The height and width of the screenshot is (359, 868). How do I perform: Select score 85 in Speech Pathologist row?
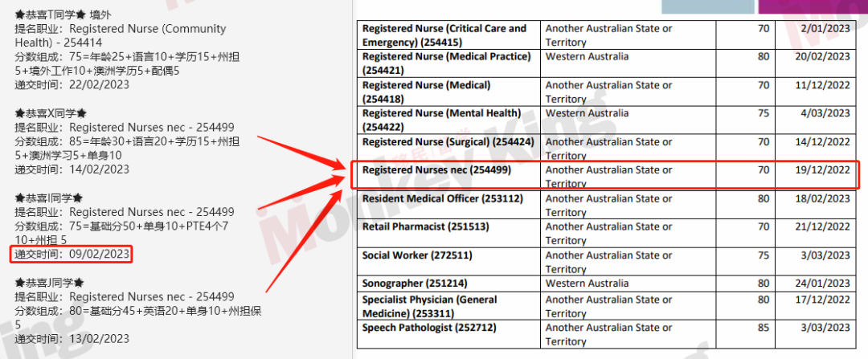764,328
